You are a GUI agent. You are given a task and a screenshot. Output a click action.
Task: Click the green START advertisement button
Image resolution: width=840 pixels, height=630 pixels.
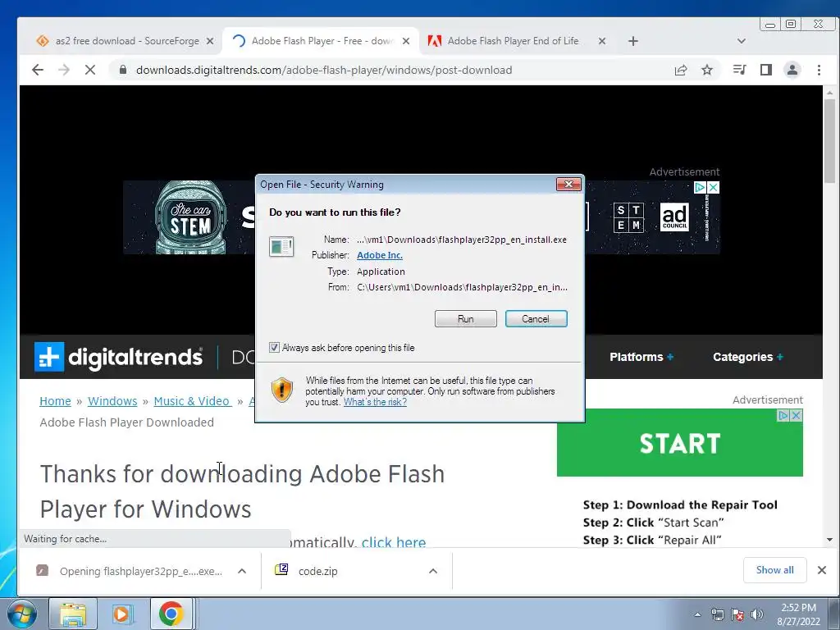pyautogui.click(x=680, y=443)
